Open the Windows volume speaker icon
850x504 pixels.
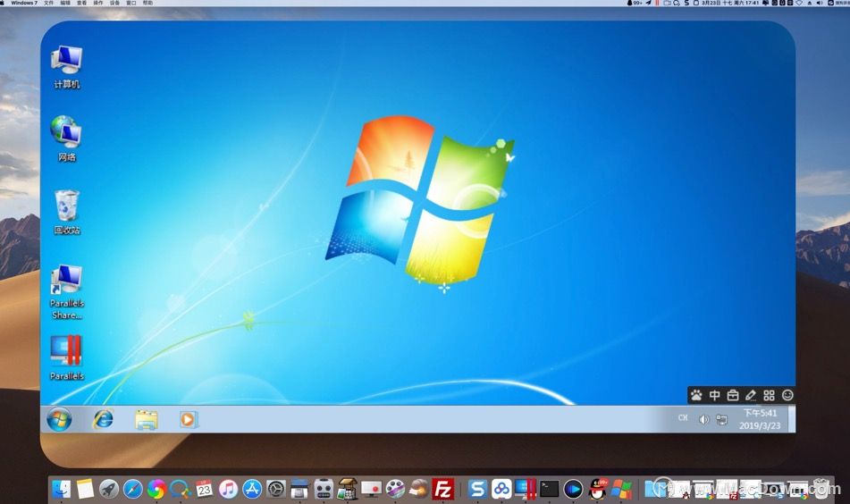click(703, 420)
